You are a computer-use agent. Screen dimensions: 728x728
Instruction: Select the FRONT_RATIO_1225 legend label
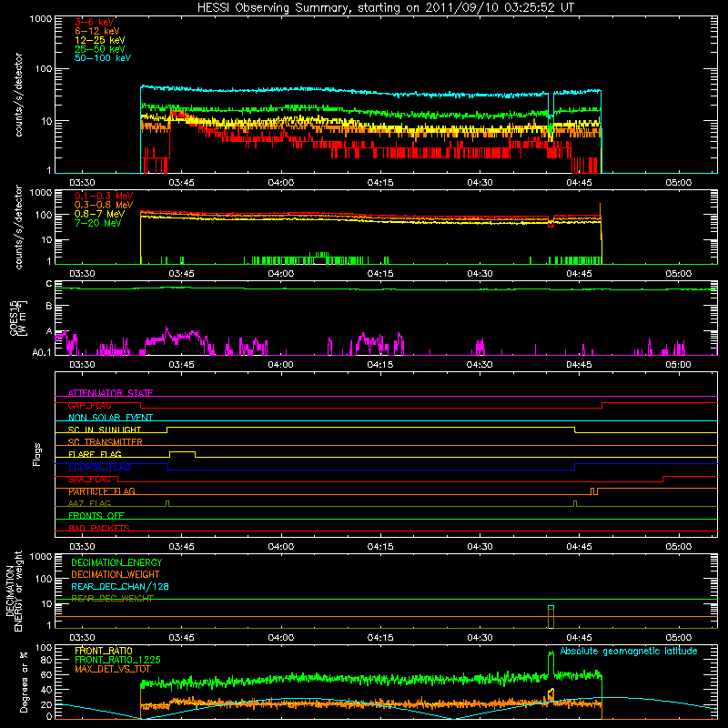117,660
